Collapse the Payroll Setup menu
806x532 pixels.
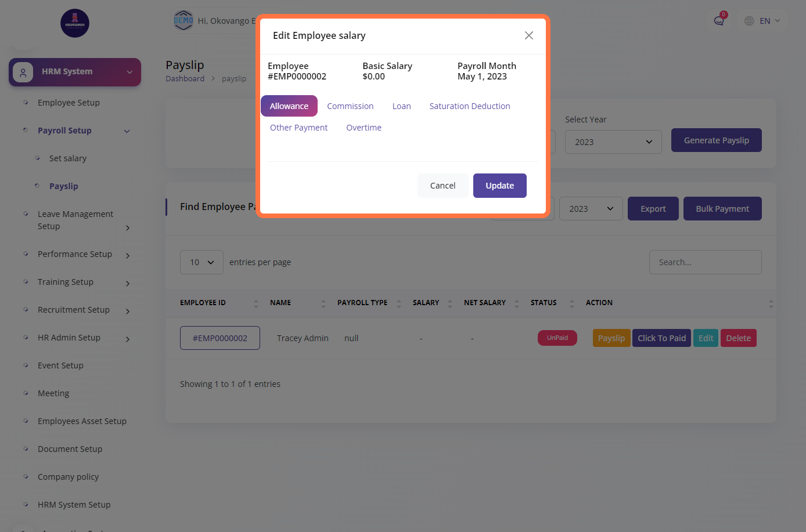127,131
